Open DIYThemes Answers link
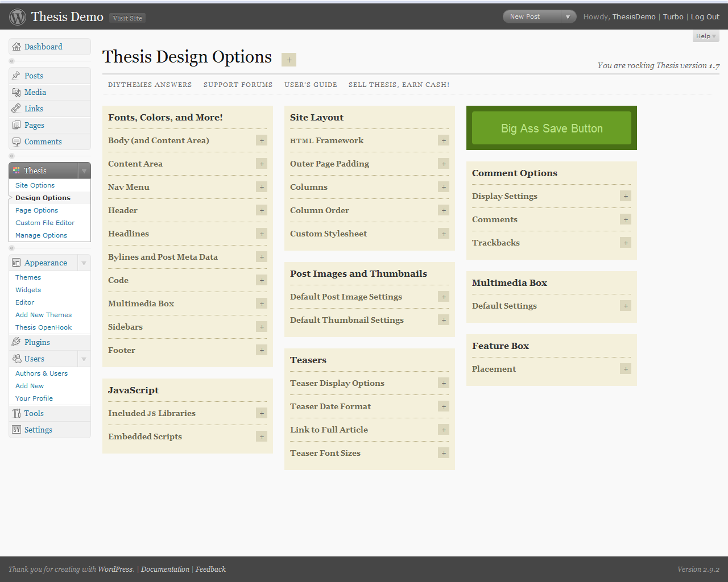The width and height of the screenshot is (728, 582). tap(150, 85)
